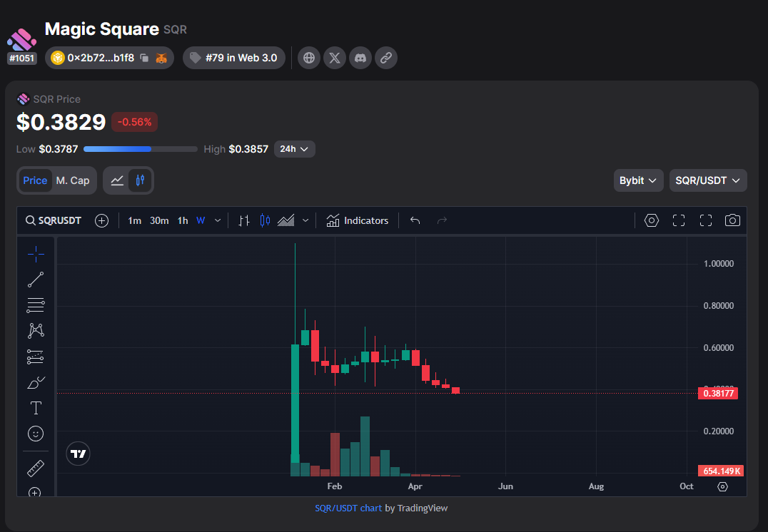The width and height of the screenshot is (768, 532).
Task: Click the Low-High price range bar
Action: [141, 149]
